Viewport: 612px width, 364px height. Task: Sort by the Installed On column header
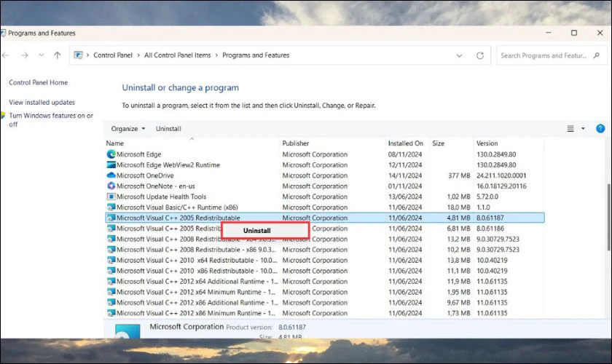click(x=407, y=143)
